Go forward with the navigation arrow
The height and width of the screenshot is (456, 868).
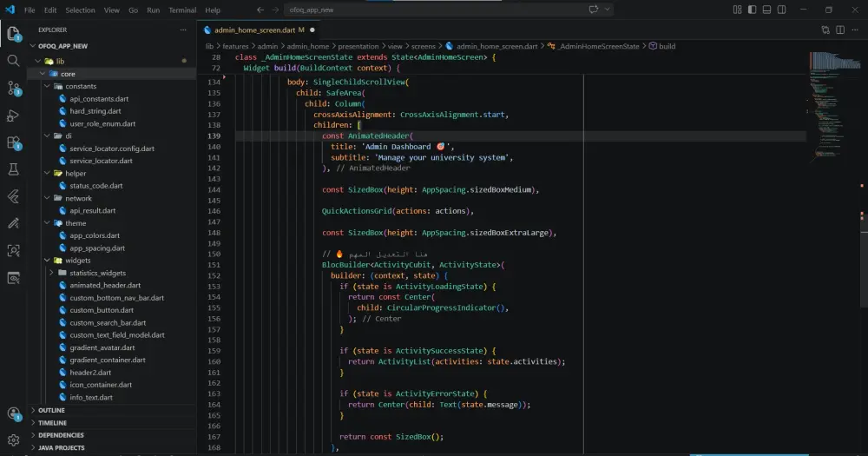275,10
